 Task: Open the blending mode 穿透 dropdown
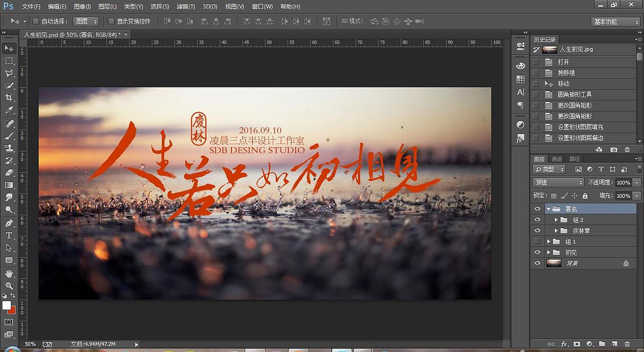pyautogui.click(x=558, y=182)
